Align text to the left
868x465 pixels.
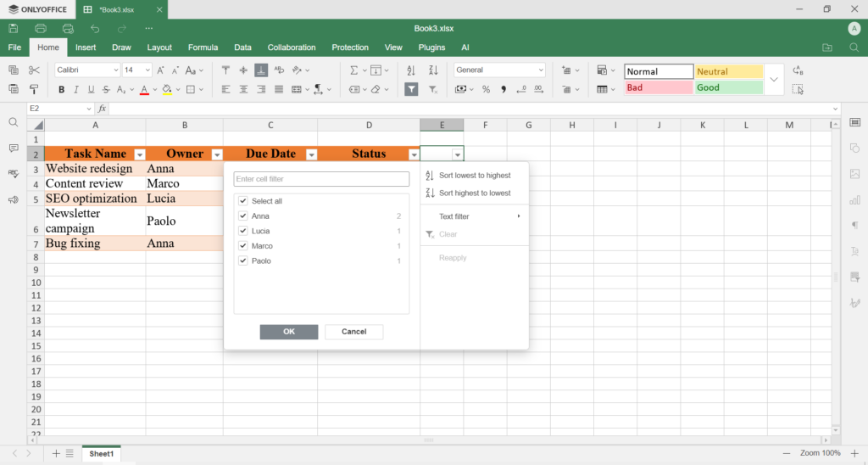click(225, 89)
